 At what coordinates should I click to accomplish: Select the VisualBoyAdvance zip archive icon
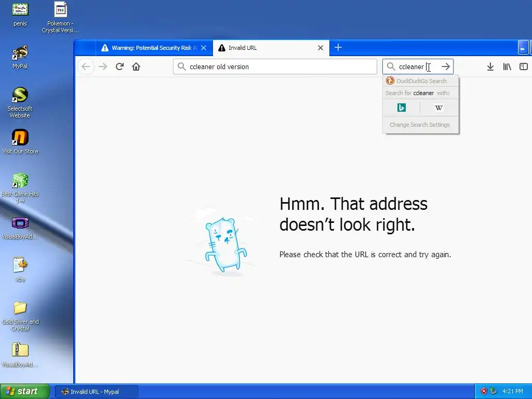20,355
